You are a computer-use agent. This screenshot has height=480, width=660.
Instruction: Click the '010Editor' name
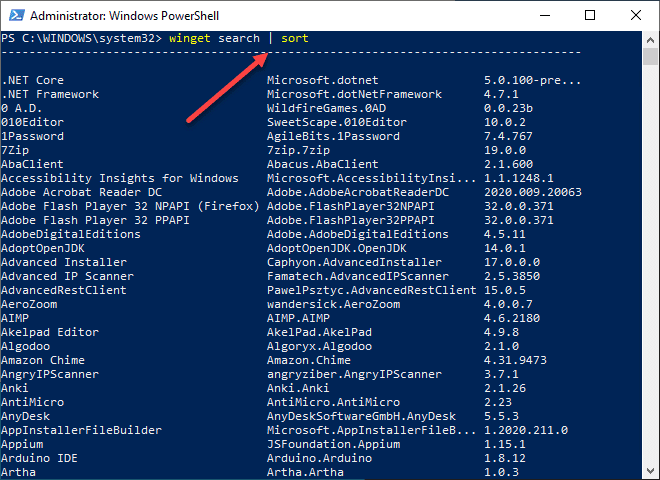click(x=32, y=122)
